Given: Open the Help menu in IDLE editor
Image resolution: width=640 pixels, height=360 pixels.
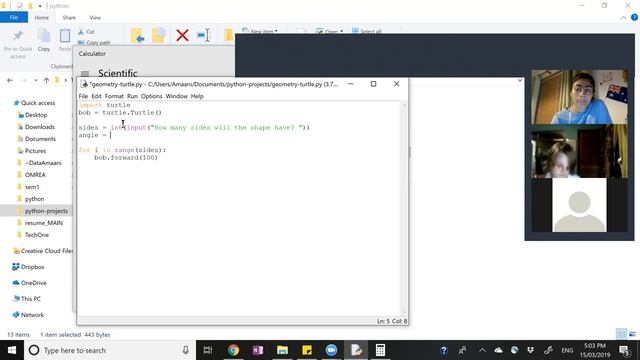Looking at the screenshot, I should [197, 96].
